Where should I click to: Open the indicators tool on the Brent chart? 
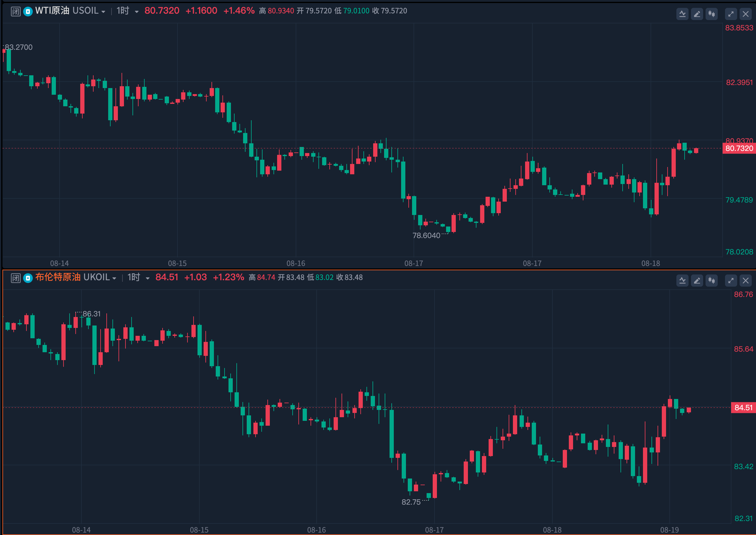[682, 280]
